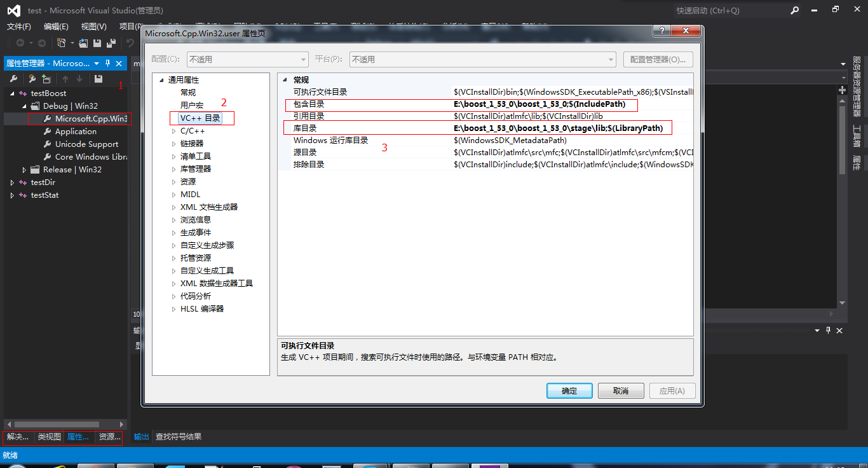The image size is (868, 468).
Task: Open the Property Manager window position menu arrow
Action: [97, 64]
